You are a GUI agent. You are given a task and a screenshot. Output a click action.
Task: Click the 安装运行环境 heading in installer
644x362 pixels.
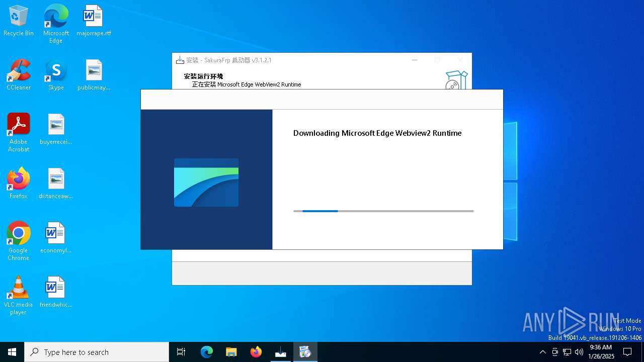pyautogui.click(x=203, y=76)
